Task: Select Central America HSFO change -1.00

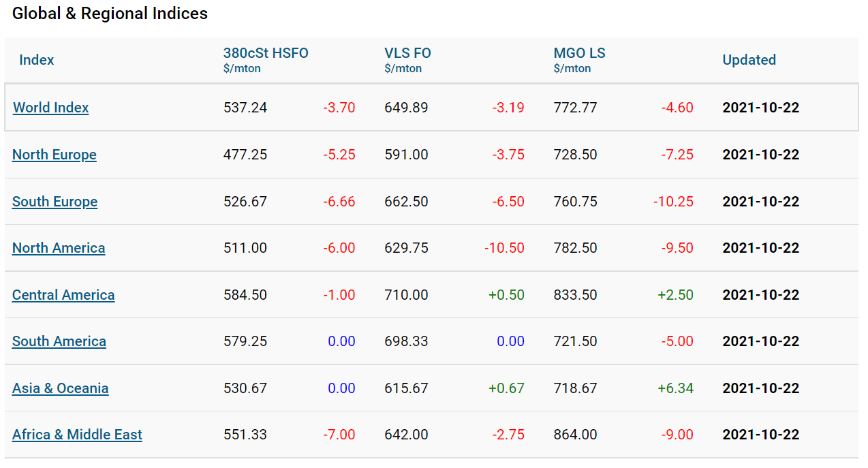Action: (339, 295)
